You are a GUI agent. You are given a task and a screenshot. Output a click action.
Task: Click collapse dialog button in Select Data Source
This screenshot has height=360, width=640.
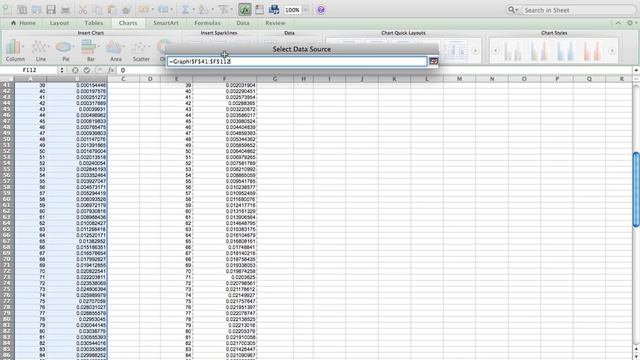pyautogui.click(x=433, y=61)
